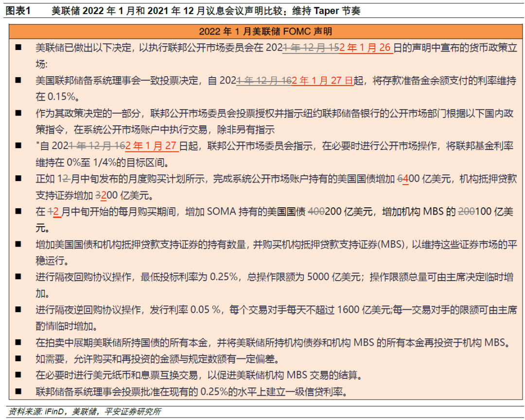Viewport: 525px width, 420px height.
Task: Click the bullet starting "在必要时进行美元纸币和息票互换交易"
Action: [199, 375]
